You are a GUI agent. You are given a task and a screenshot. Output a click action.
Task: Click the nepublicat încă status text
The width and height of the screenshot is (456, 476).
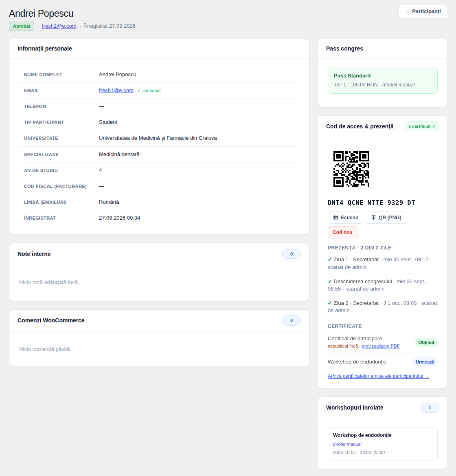coord(342,346)
